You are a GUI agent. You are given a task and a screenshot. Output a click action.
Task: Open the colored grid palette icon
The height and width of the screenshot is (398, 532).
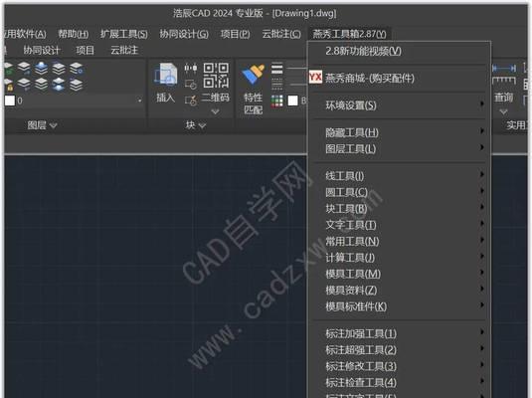click(x=276, y=100)
